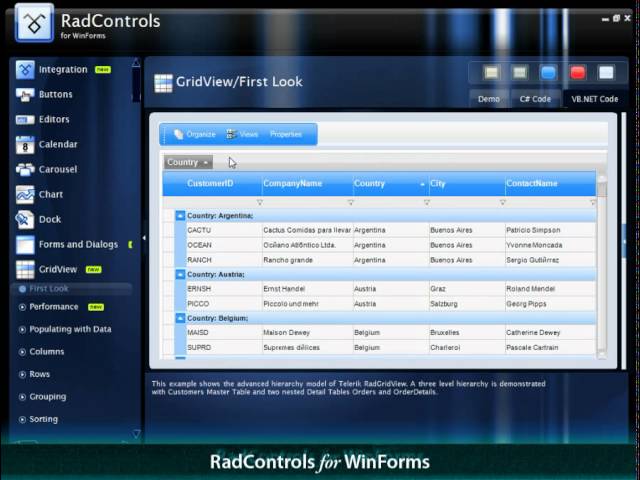Viewport: 640px width, 480px height.
Task: Sort by the CompanyName column header
Action: click(307, 184)
